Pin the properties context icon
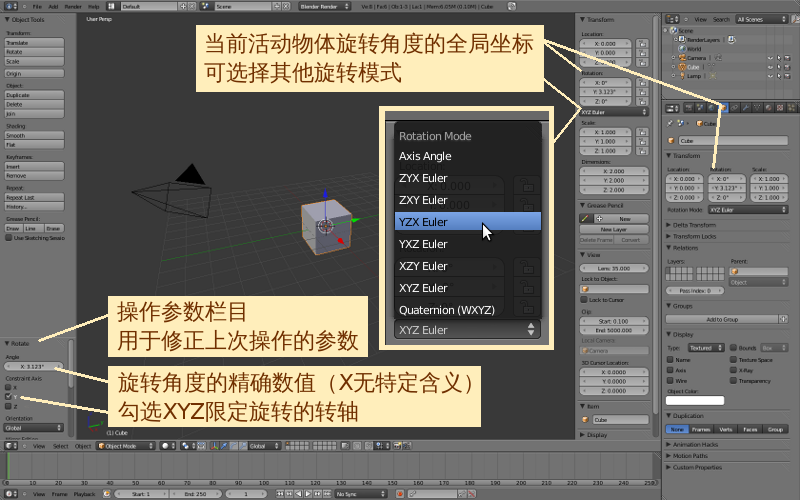Viewport: 800px width, 500px height. pos(670,123)
